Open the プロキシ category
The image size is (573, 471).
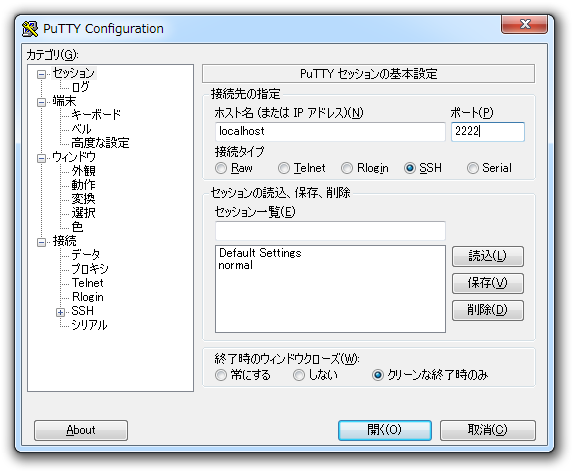pyautogui.click(x=90, y=269)
